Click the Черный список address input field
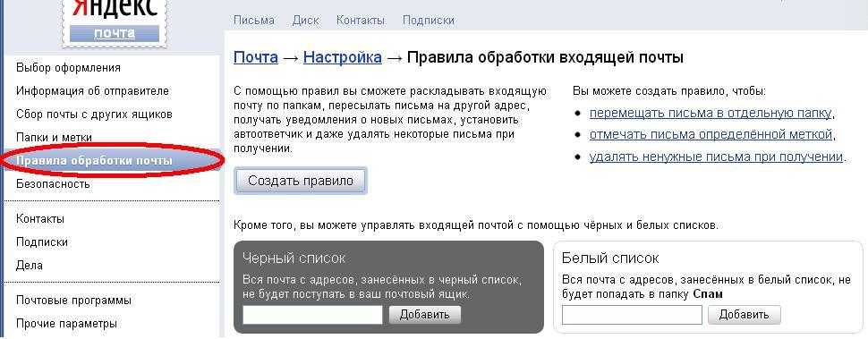Screen dimensions: 868x339 [x=313, y=315]
